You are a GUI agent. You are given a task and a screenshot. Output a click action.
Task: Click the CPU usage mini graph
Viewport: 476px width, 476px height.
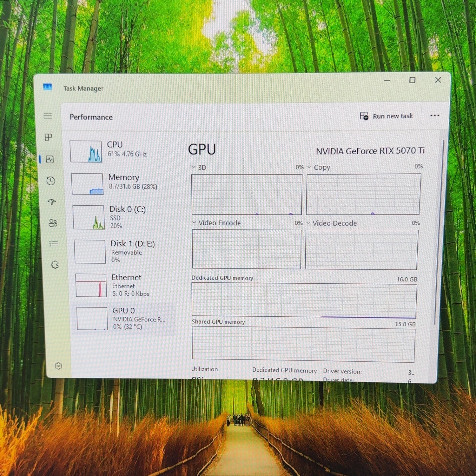click(86, 152)
